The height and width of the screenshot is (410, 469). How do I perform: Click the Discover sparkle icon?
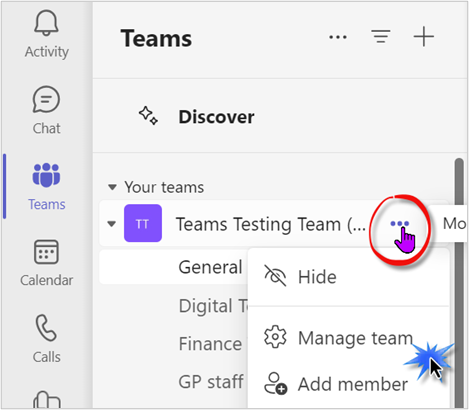click(148, 116)
